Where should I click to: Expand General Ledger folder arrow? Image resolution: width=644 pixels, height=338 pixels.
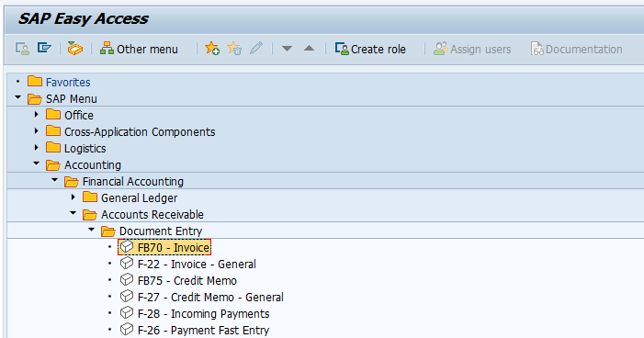coord(73,197)
